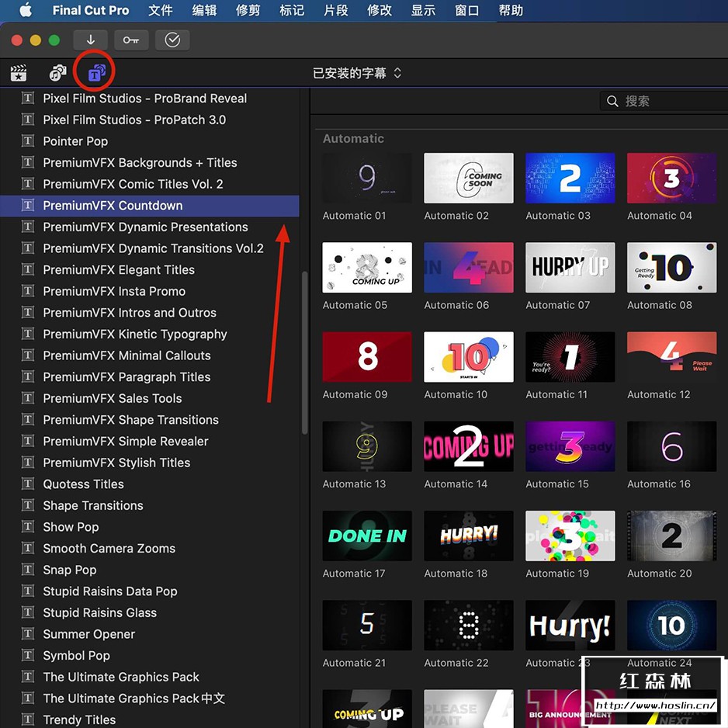728x728 pixels.
Task: Show the libraries sidebar clapperboard icon
Action: tap(19, 74)
